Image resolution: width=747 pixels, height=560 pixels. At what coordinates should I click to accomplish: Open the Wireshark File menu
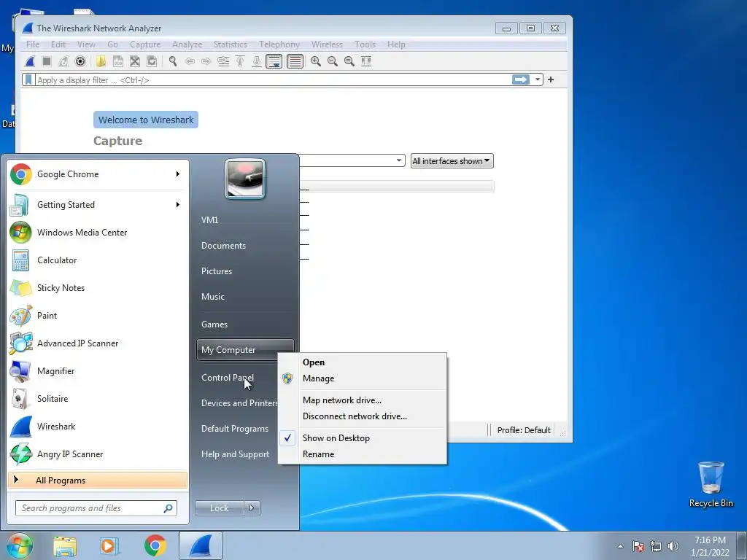(x=33, y=44)
